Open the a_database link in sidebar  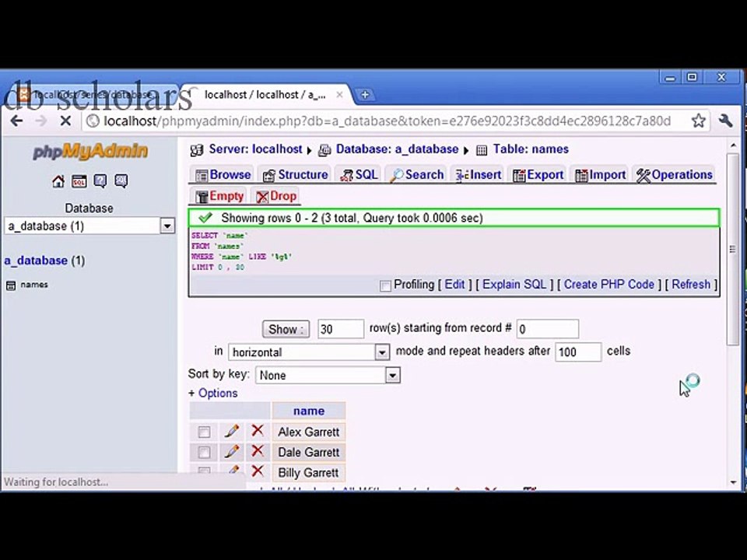pos(36,261)
